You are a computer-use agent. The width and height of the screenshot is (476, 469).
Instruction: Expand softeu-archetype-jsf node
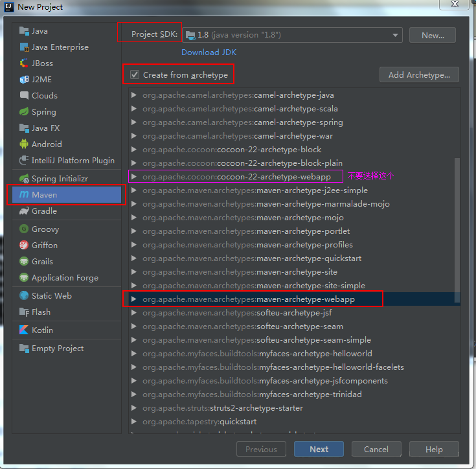133,313
